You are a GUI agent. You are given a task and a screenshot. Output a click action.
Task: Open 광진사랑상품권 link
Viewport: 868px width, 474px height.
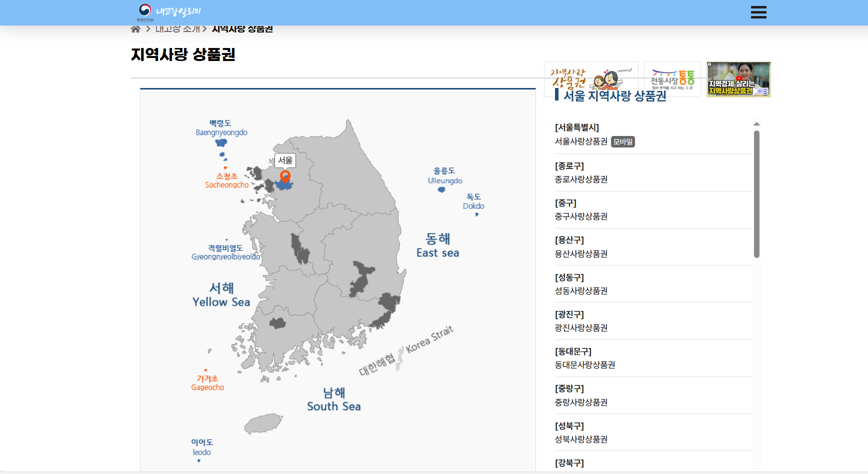[581, 327]
